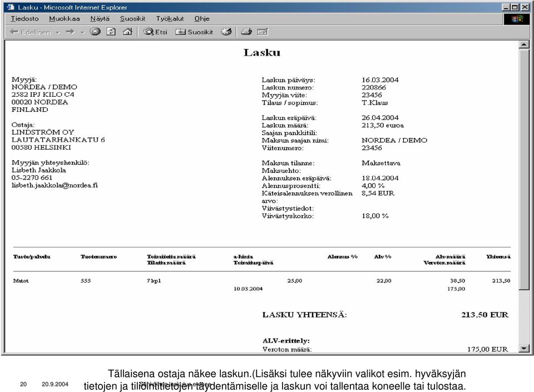Open the Tiedosto menu
The height and width of the screenshot is (392, 534).
(x=24, y=19)
